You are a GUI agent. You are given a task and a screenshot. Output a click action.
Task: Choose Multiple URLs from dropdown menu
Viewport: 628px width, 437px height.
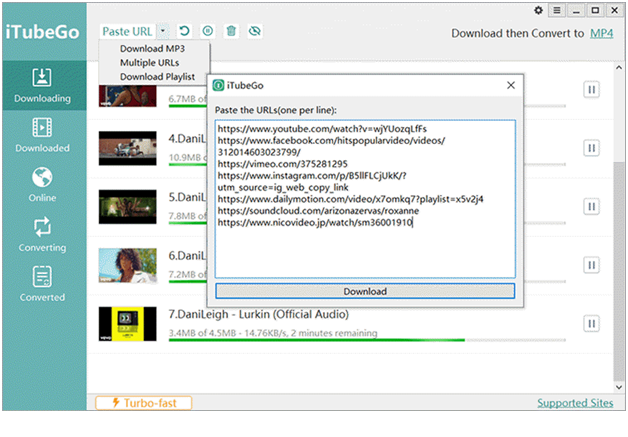click(x=149, y=62)
